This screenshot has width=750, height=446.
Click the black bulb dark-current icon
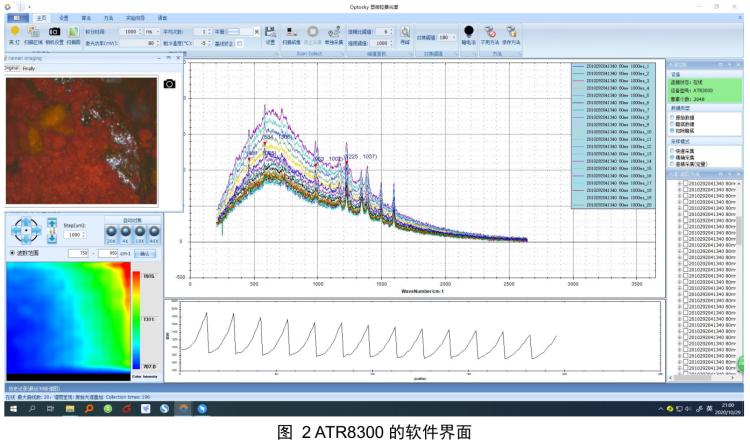point(468,32)
